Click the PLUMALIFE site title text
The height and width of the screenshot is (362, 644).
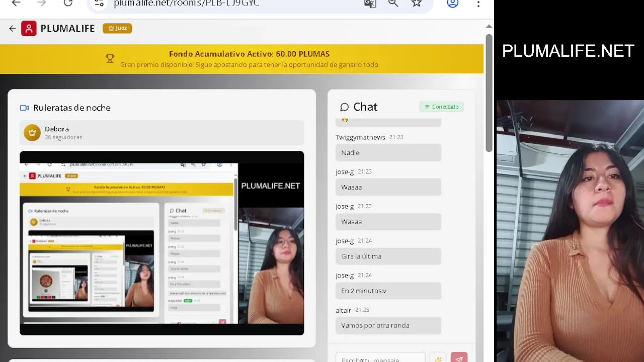67,29
